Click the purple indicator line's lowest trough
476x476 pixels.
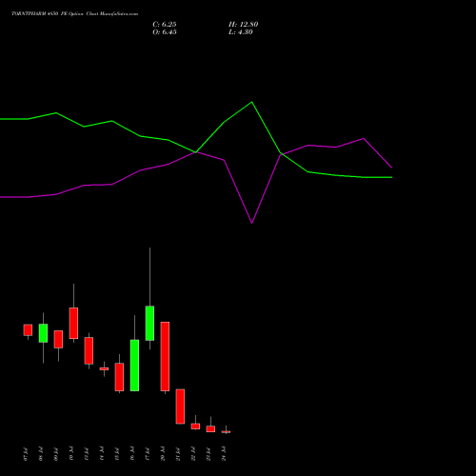(252, 223)
